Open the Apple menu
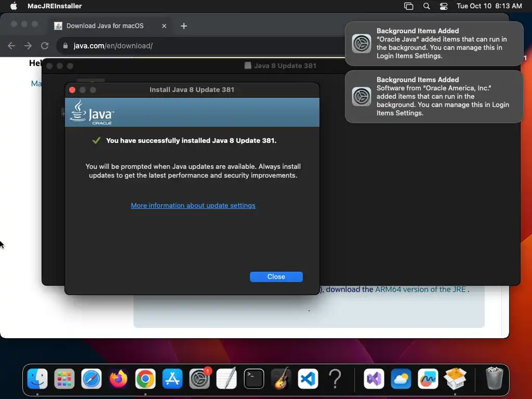The height and width of the screenshot is (399, 532). point(14,6)
